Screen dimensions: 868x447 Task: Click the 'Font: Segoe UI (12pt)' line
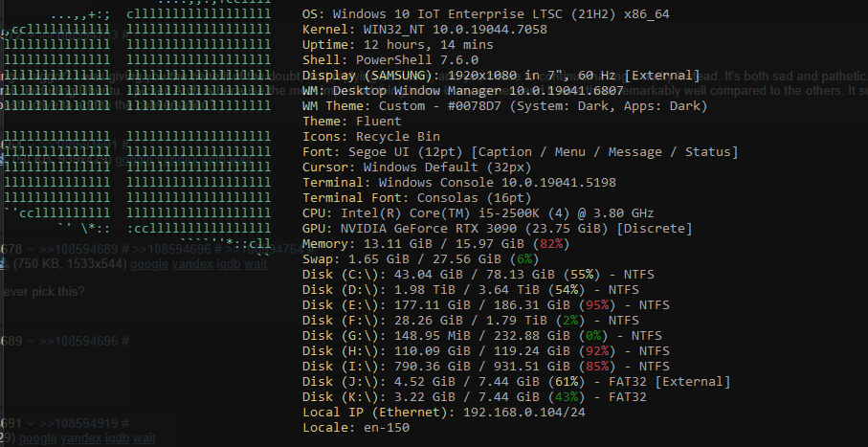pos(520,152)
